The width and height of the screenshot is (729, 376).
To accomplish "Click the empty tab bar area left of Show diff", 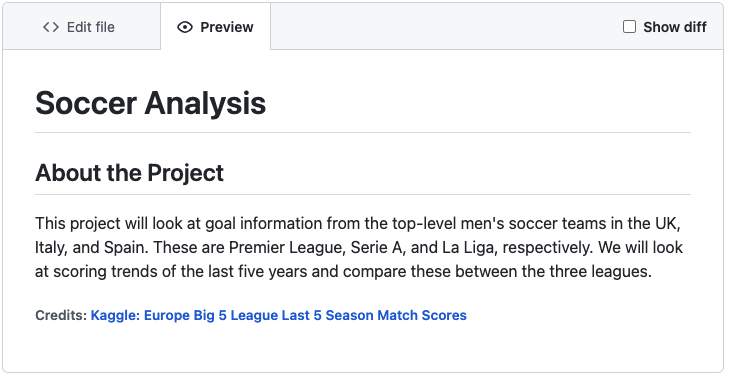I will pos(446,26).
